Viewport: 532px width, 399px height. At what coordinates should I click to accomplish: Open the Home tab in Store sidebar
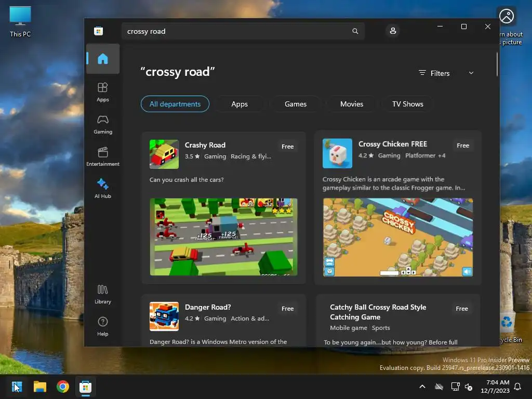[x=103, y=59]
